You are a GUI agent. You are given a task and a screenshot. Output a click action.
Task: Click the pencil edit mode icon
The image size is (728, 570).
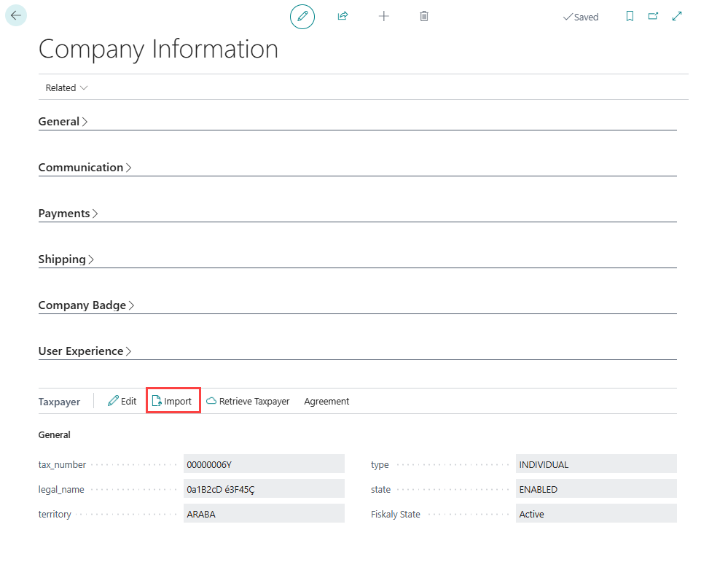[x=302, y=16]
